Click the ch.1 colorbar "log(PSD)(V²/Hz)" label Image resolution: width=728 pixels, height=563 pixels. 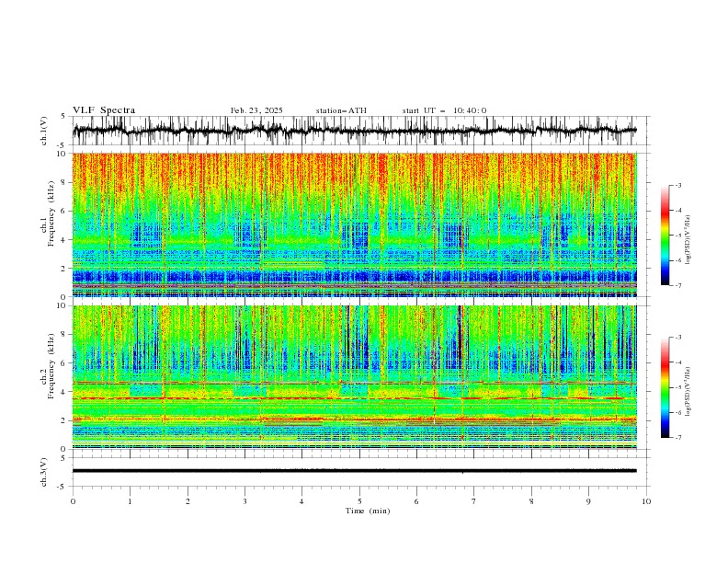689,240
